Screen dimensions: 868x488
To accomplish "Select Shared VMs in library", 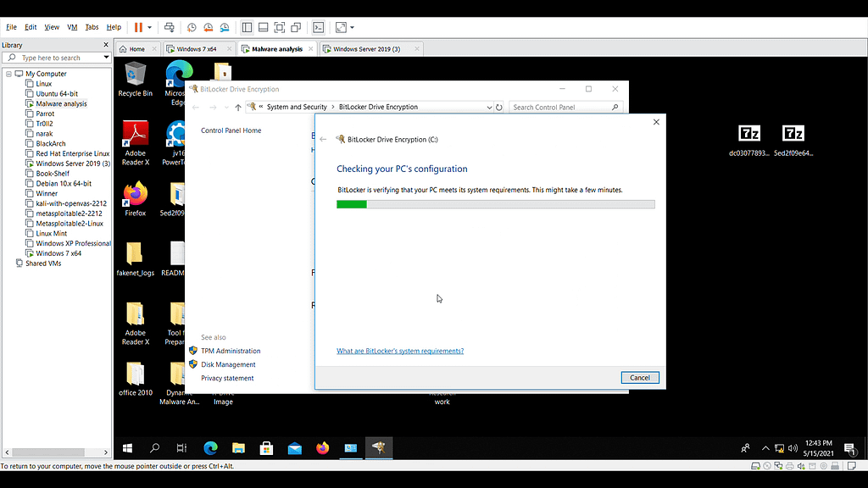I will coord(42,263).
